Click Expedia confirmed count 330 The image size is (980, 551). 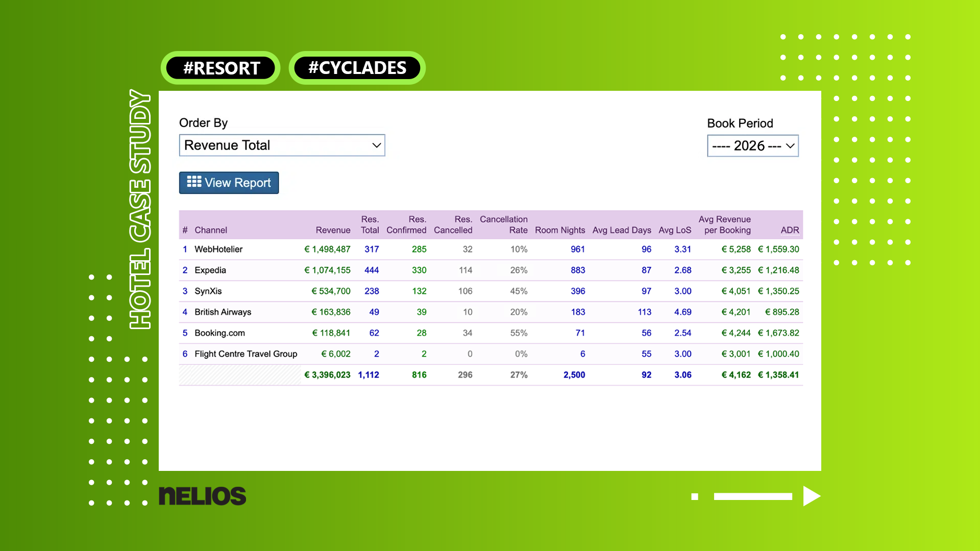point(419,270)
